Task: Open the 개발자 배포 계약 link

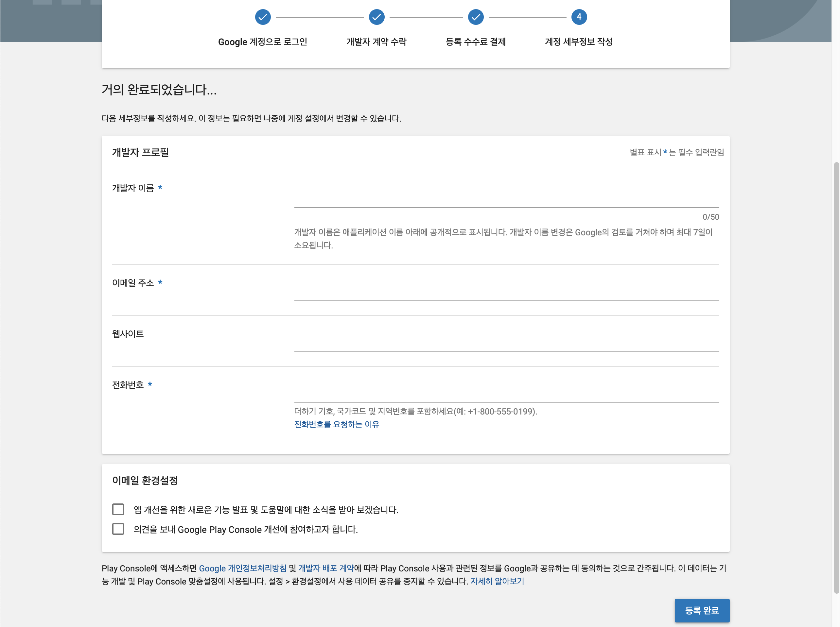Action: pyautogui.click(x=326, y=568)
